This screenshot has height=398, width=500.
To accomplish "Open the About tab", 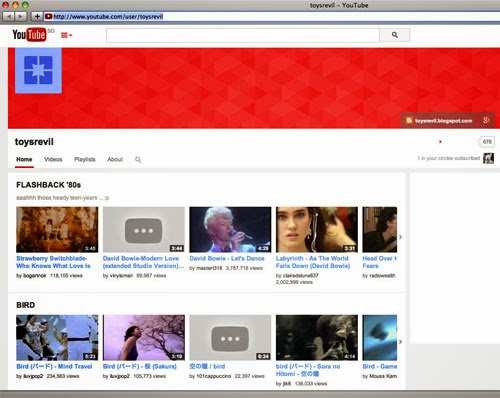I will [x=115, y=159].
